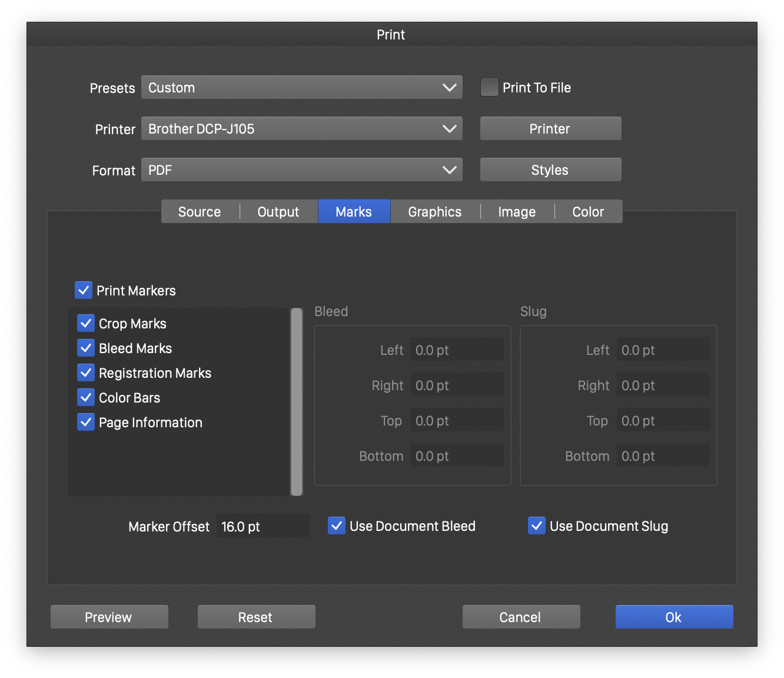Viewport: 784px width, 678px height.
Task: Uncheck the Color Bars option
Action: point(86,397)
